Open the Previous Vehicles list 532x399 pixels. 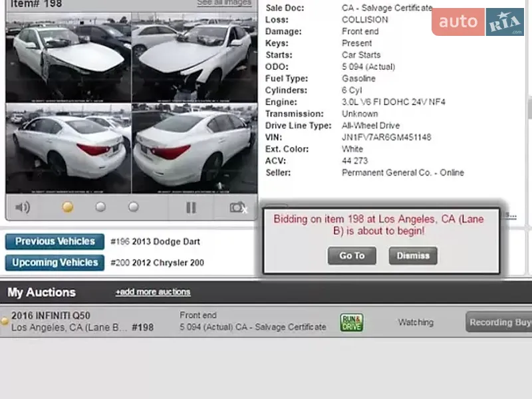tap(55, 241)
